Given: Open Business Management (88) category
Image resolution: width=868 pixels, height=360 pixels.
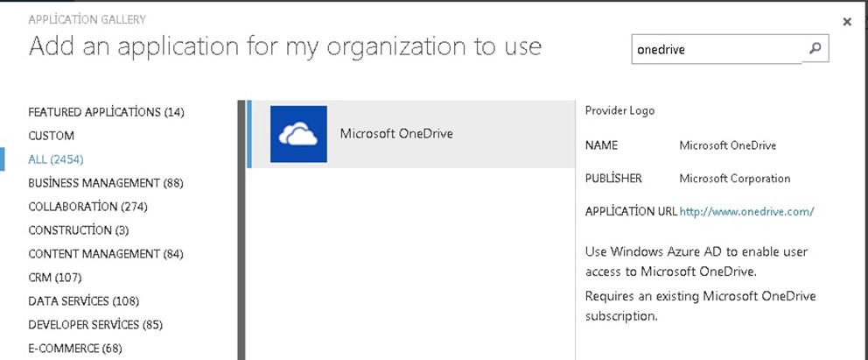Looking at the screenshot, I should coord(106,183).
